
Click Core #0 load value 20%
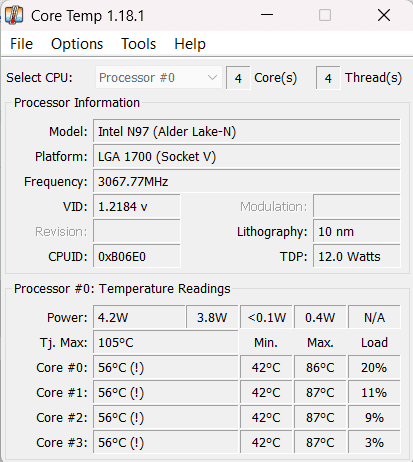coord(374,368)
